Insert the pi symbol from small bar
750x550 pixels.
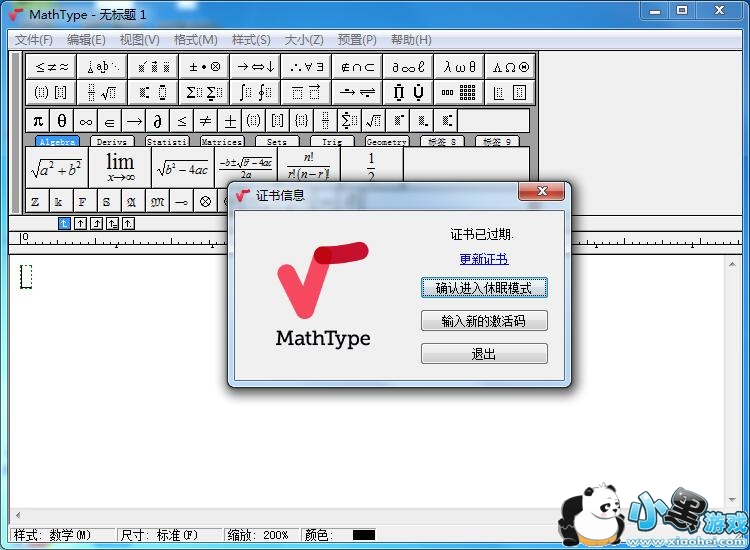coord(38,121)
